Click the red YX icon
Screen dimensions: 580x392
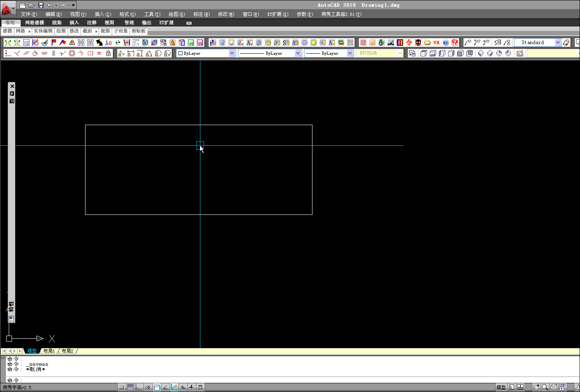[436, 42]
